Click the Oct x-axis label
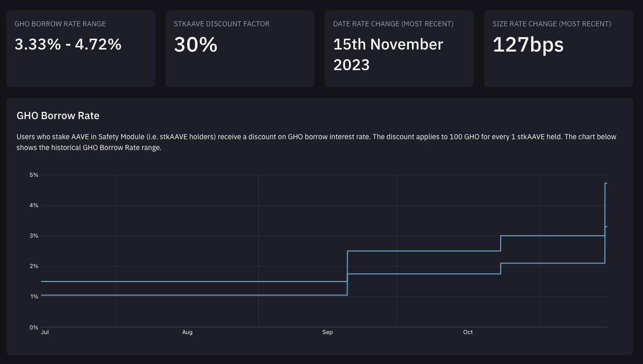Image resolution: width=643 pixels, height=364 pixels. tap(468, 333)
